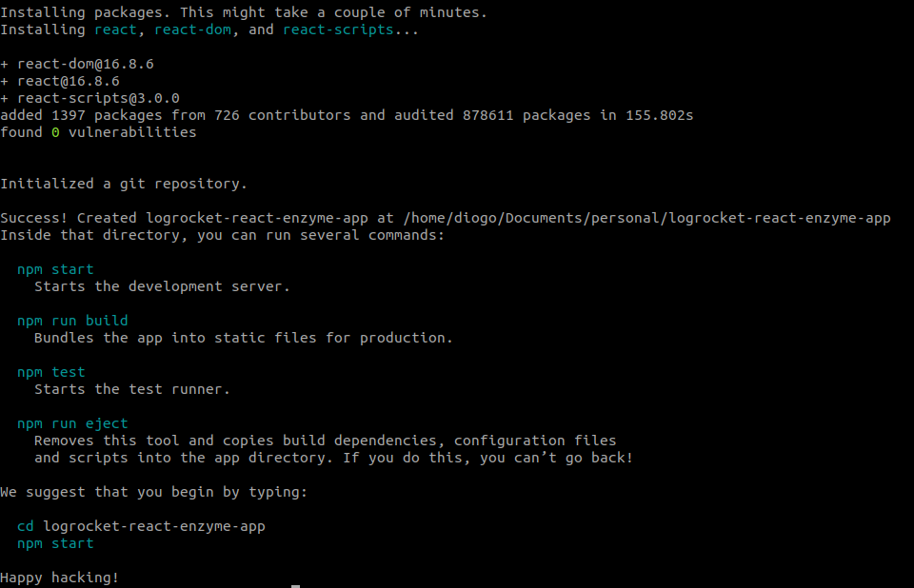Image resolution: width=914 pixels, height=588 pixels.
Task: Click 'Initialized a git repository.' line
Action: click(124, 184)
